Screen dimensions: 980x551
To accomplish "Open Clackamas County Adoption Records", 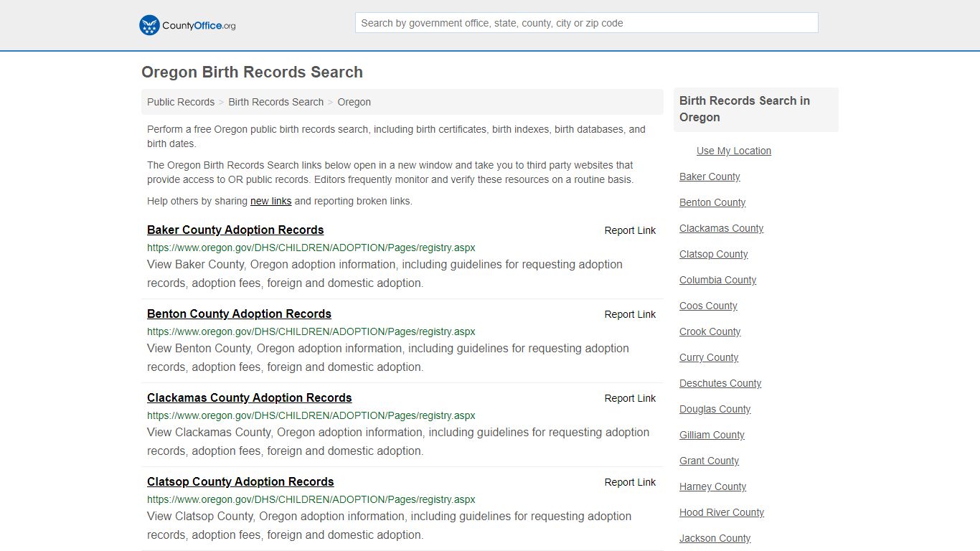I will (x=250, y=397).
